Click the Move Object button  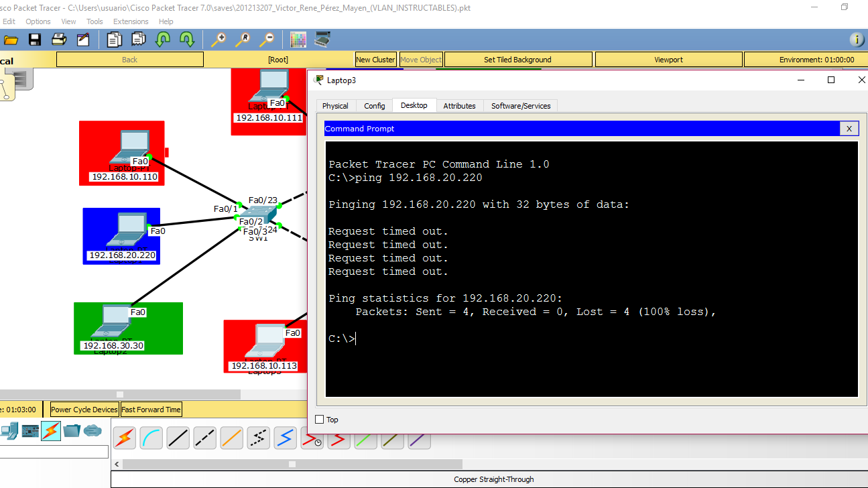point(421,60)
